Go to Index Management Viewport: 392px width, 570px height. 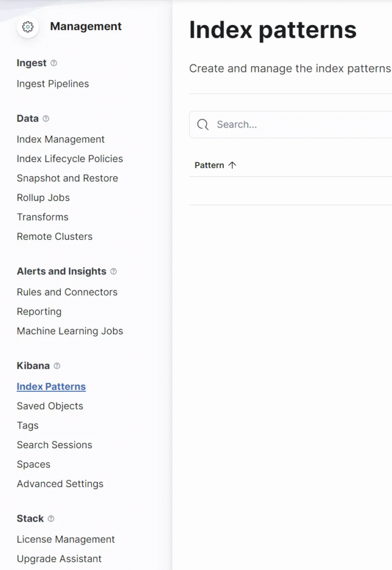[x=61, y=139]
